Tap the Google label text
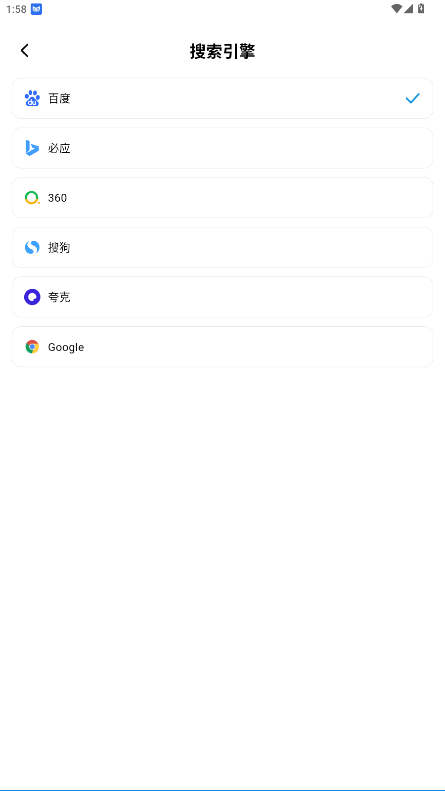This screenshot has width=445, height=791. [66, 348]
